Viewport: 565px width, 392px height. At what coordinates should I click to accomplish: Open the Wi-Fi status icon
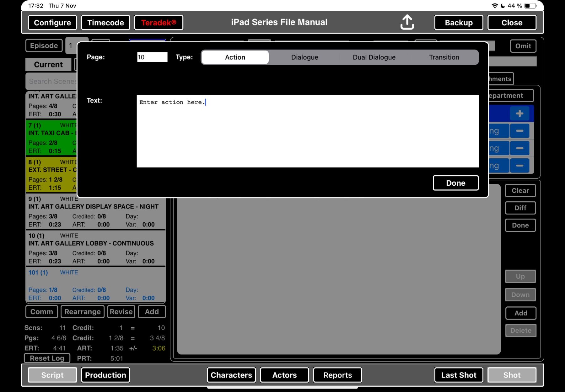point(495,6)
